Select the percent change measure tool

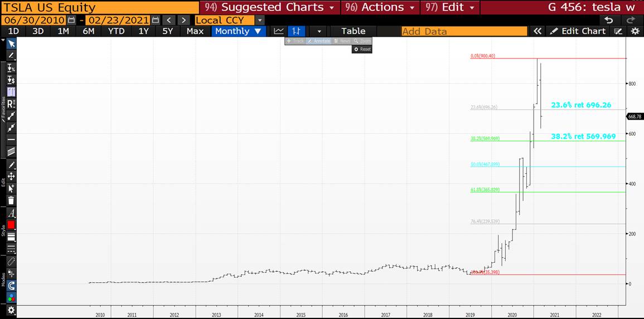12,68
